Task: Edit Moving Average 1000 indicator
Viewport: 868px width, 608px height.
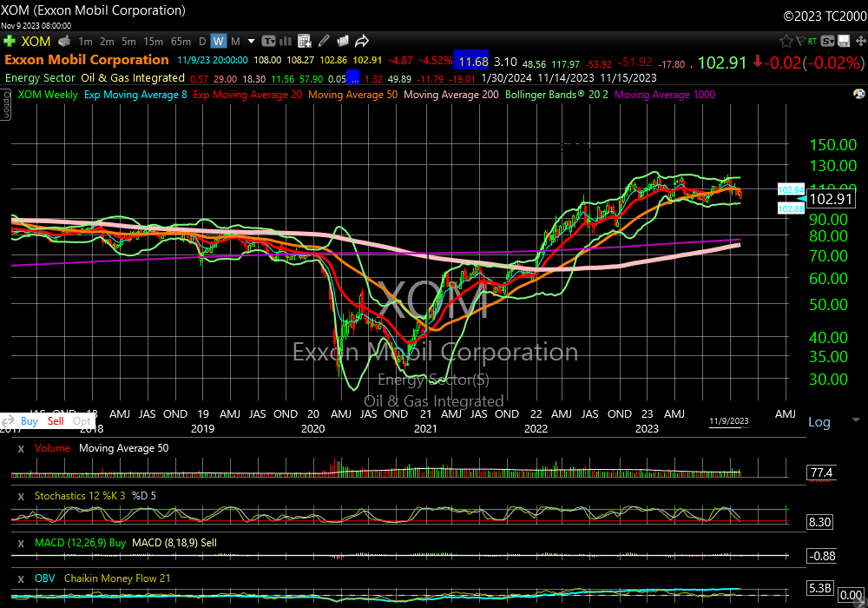Action: pos(665,95)
